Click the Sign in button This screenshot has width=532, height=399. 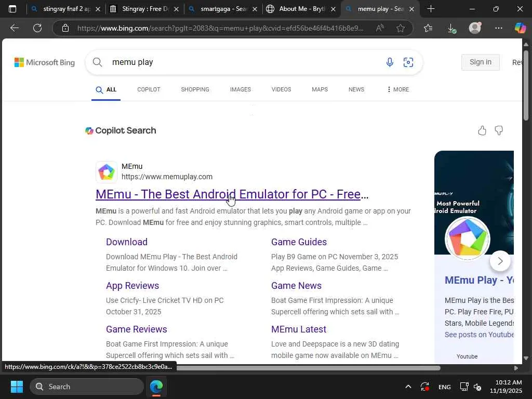click(480, 62)
